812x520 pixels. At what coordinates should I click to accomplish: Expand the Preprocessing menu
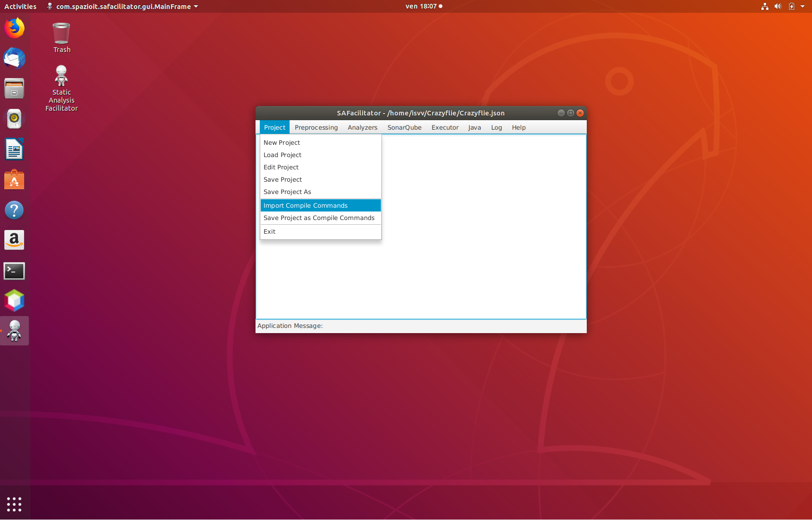tap(316, 127)
